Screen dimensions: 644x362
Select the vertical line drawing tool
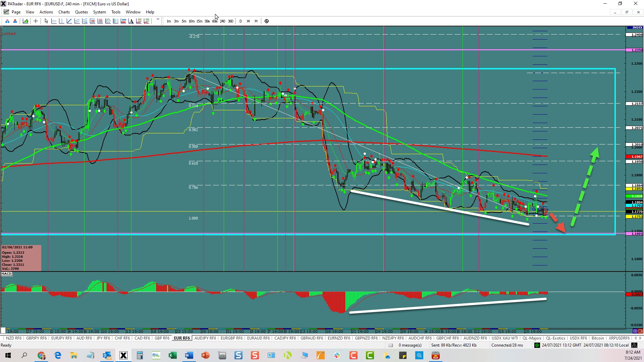(x=61, y=21)
